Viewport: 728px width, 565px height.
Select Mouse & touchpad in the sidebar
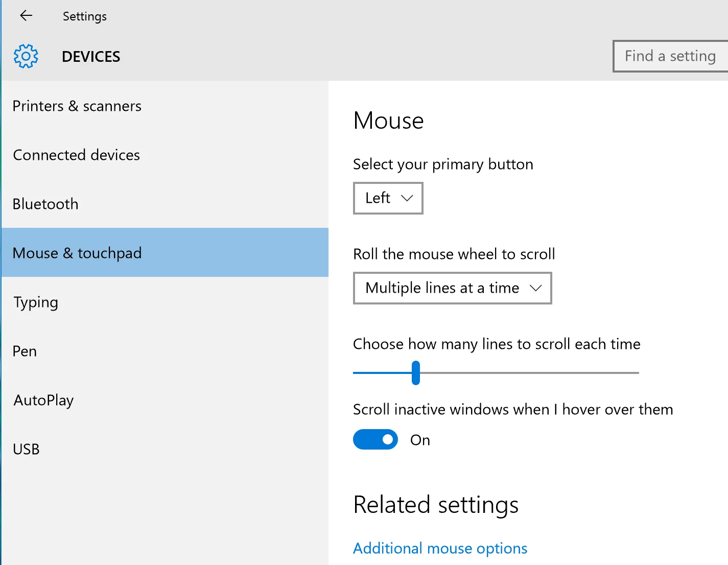[x=165, y=252]
